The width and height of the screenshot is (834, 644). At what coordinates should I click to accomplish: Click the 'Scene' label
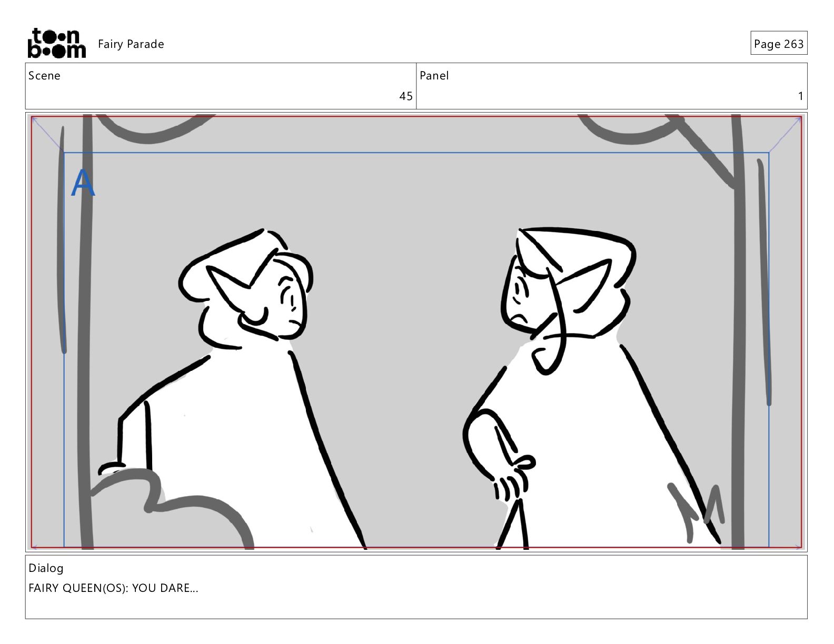[44, 76]
